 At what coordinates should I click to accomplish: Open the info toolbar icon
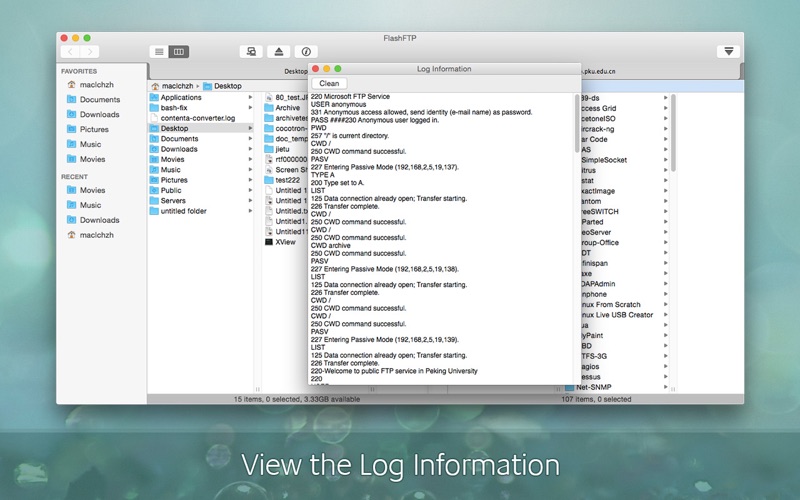pyautogui.click(x=306, y=52)
